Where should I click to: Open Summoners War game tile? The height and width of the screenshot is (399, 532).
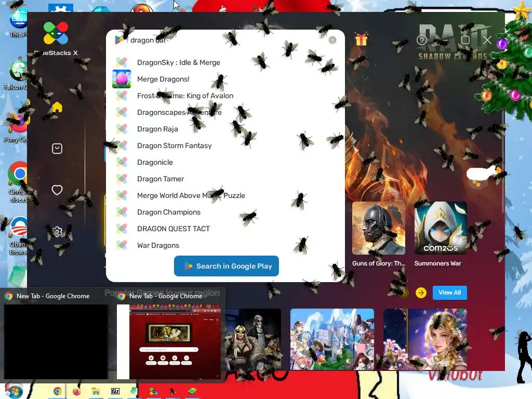coord(441,228)
